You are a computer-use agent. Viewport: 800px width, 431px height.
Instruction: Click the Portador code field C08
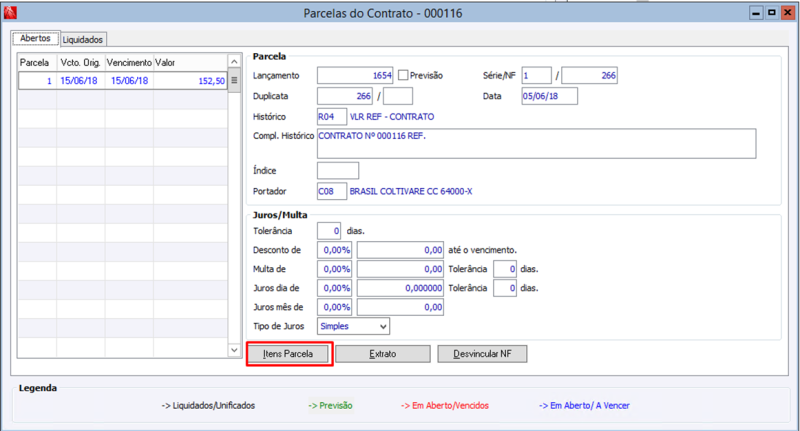(x=332, y=191)
